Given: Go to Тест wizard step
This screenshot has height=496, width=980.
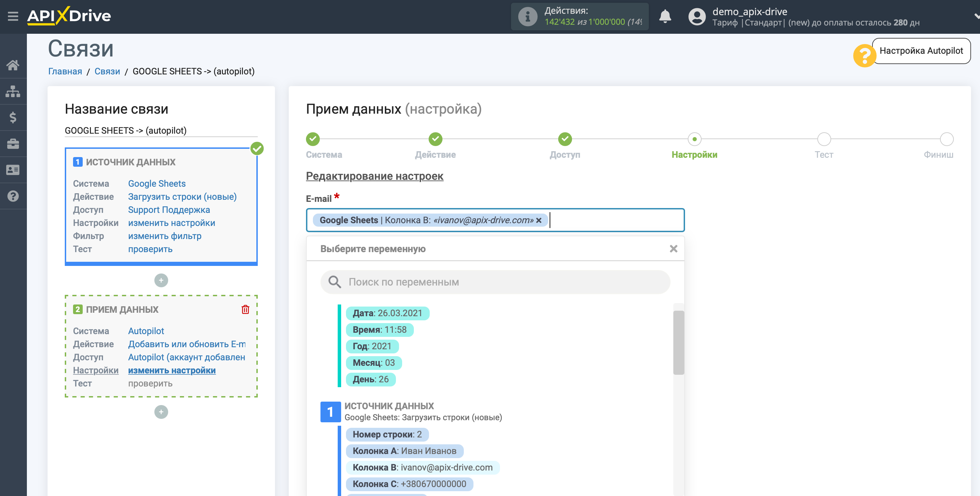Looking at the screenshot, I should [x=824, y=139].
